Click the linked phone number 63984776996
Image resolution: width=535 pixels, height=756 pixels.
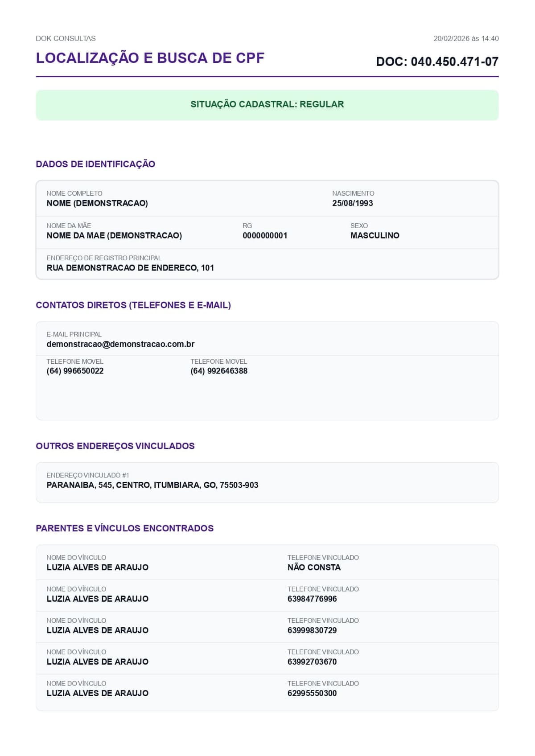(x=312, y=599)
